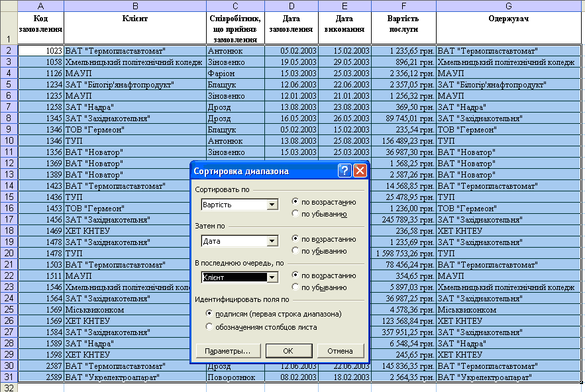The width and height of the screenshot is (585, 392).
Task: Select the order code cell 1023
Action: [x=40, y=51]
